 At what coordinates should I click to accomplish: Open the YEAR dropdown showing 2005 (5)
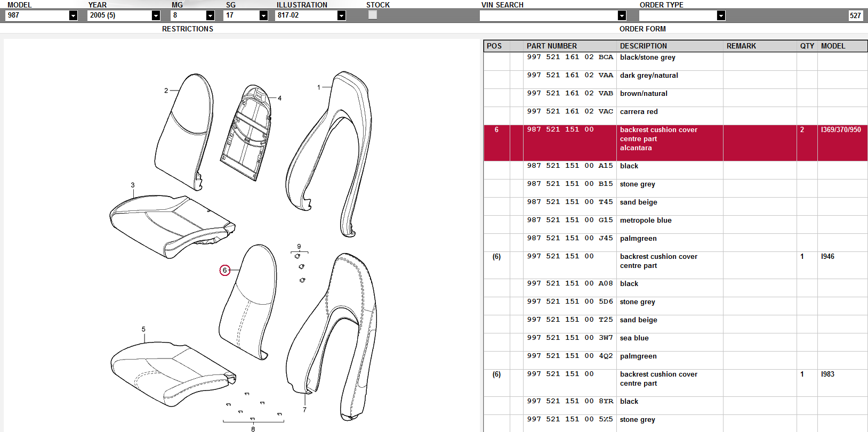click(x=156, y=15)
